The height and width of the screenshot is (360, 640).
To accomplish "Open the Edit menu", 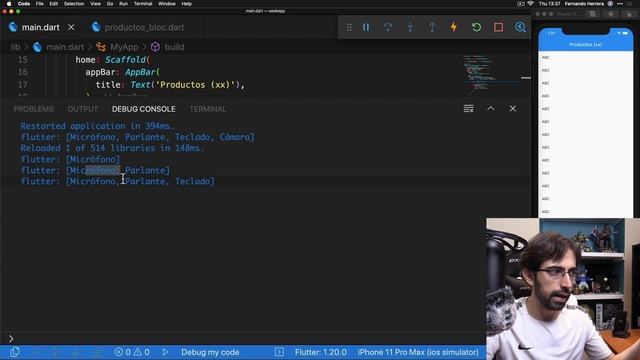I will [x=53, y=4].
